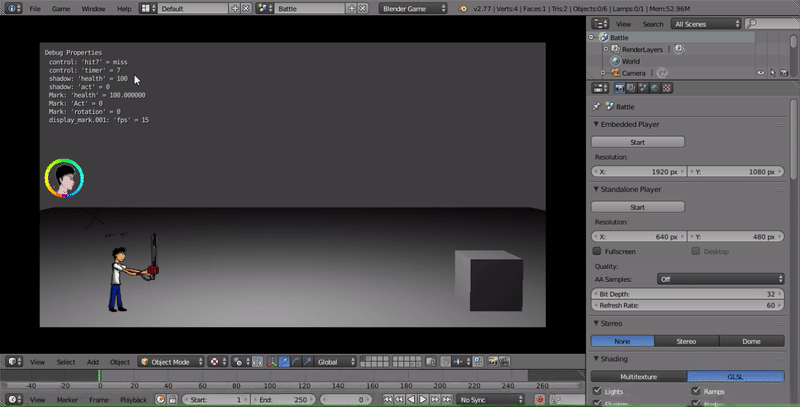Open the Game menu
Screen dimensions: 800x407
tap(61, 8)
